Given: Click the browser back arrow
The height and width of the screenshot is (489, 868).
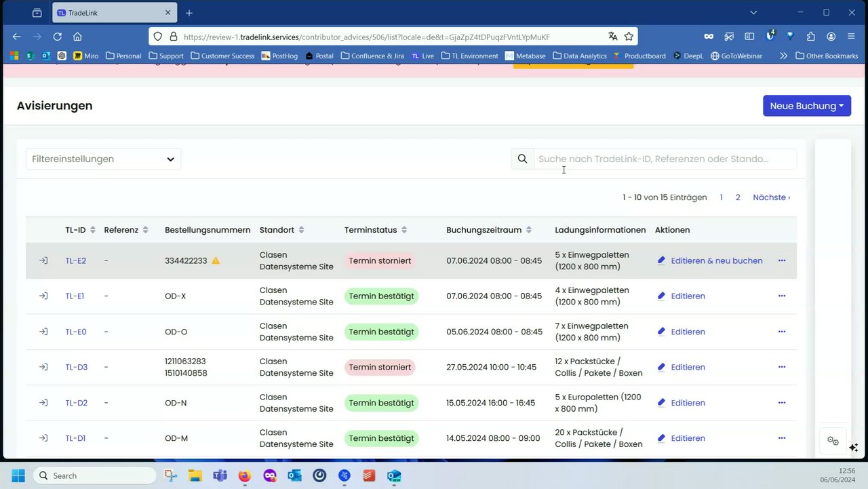Looking at the screenshot, I should tap(17, 37).
